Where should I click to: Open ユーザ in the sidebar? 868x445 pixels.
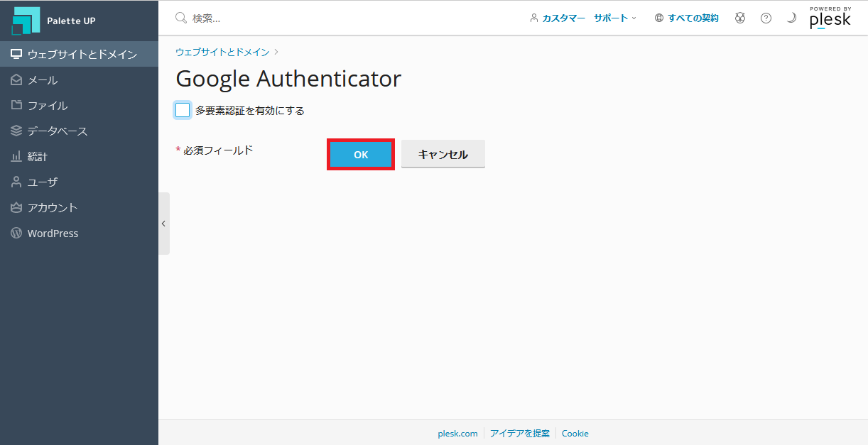(79, 182)
